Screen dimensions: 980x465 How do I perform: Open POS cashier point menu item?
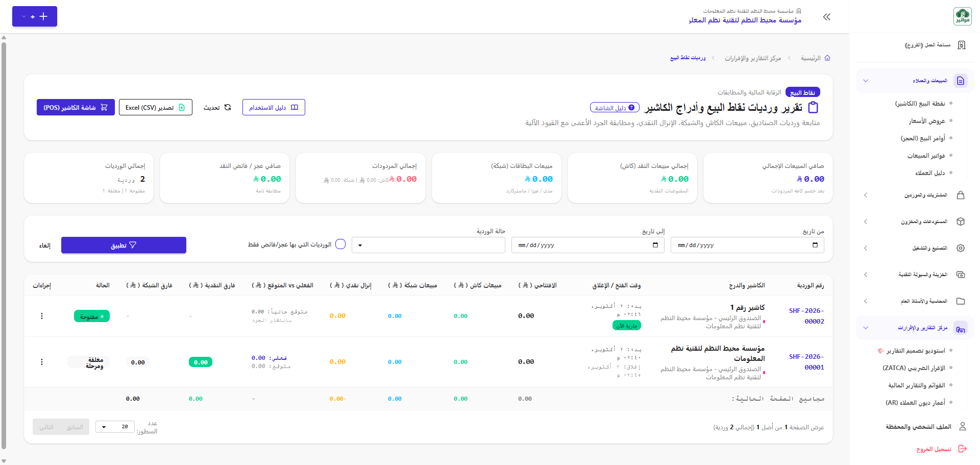coord(920,104)
